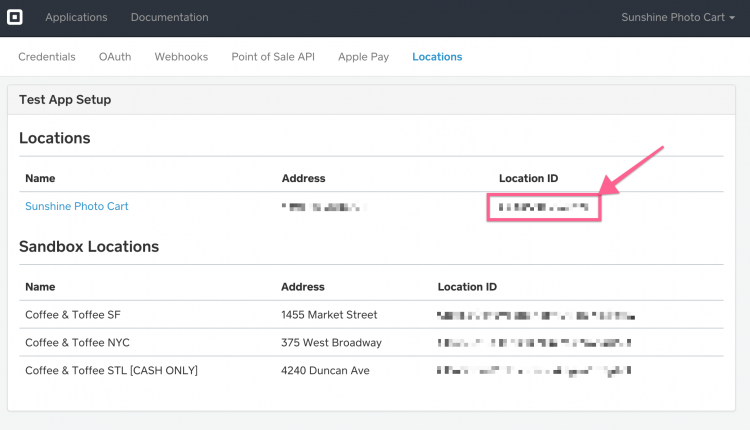Select blurred address of Sunshine Photo Cart
The image size is (750, 430).
click(x=324, y=207)
